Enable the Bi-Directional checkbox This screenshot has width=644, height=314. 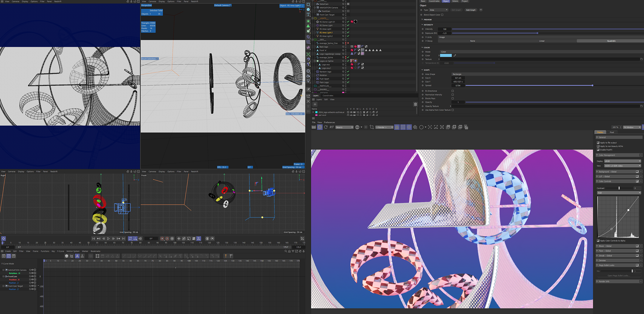[x=452, y=91]
